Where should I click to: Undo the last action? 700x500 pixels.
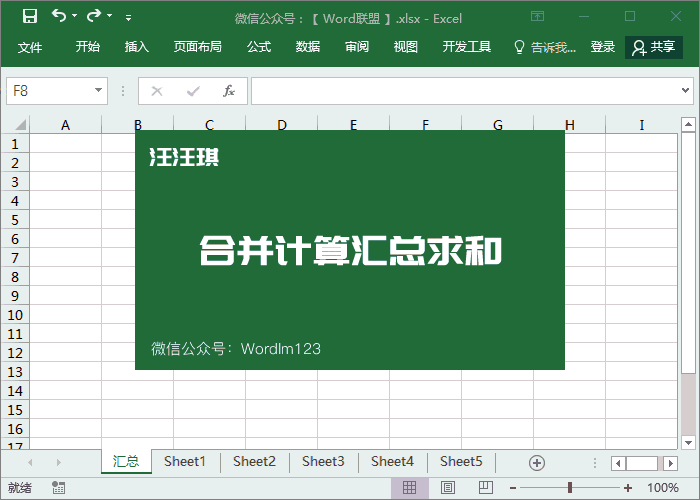58,16
